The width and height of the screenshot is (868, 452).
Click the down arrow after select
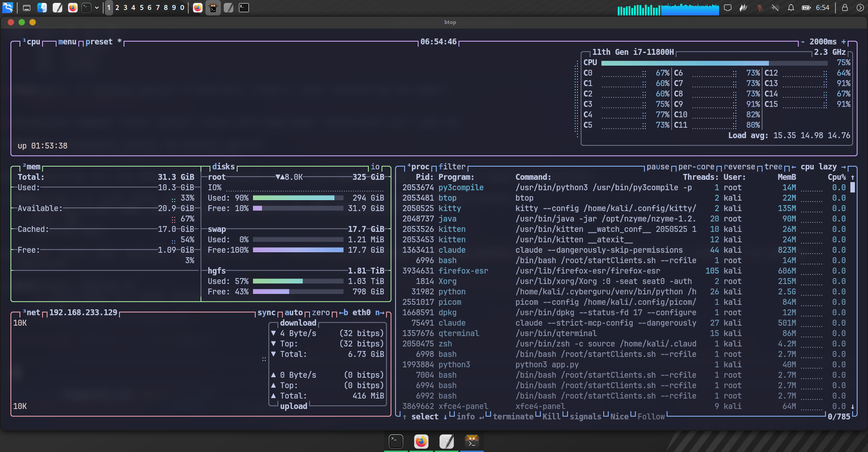[445, 417]
